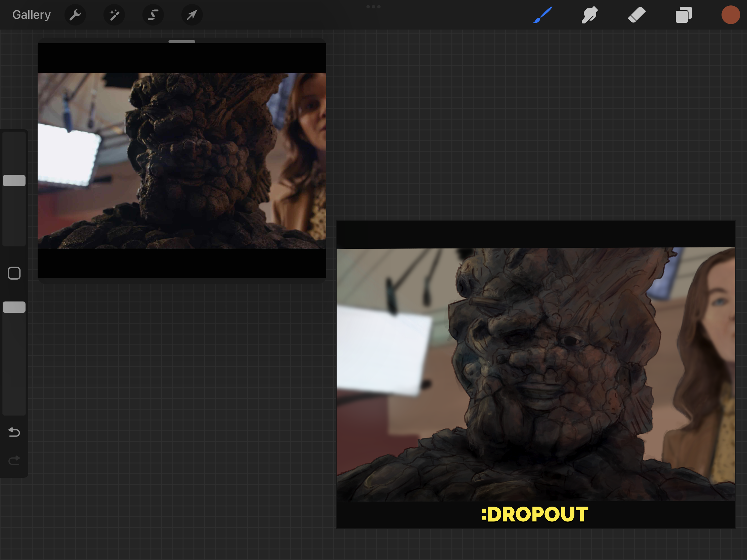
Task: Click the brush size slider handle
Action: coord(14,181)
